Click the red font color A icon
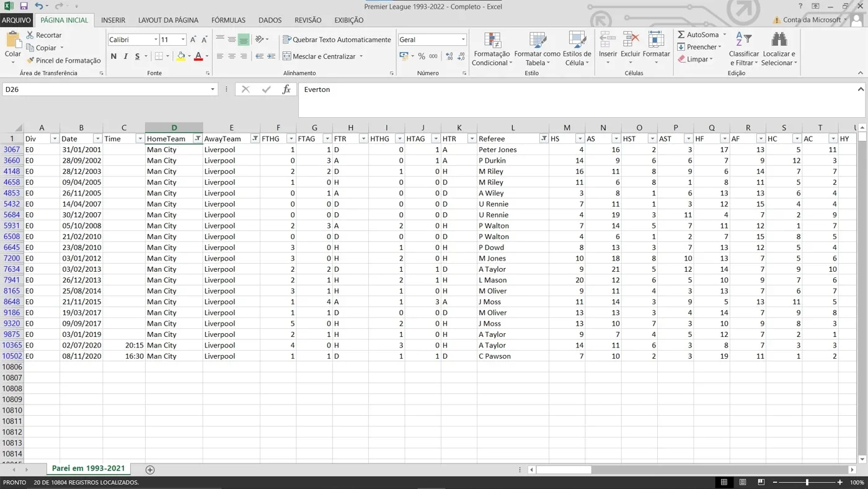The image size is (868, 489). (198, 56)
